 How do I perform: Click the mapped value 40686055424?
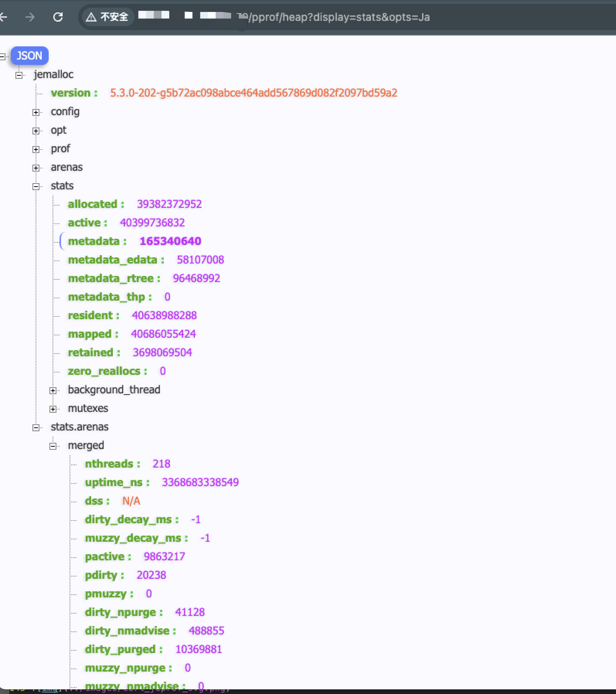point(163,334)
